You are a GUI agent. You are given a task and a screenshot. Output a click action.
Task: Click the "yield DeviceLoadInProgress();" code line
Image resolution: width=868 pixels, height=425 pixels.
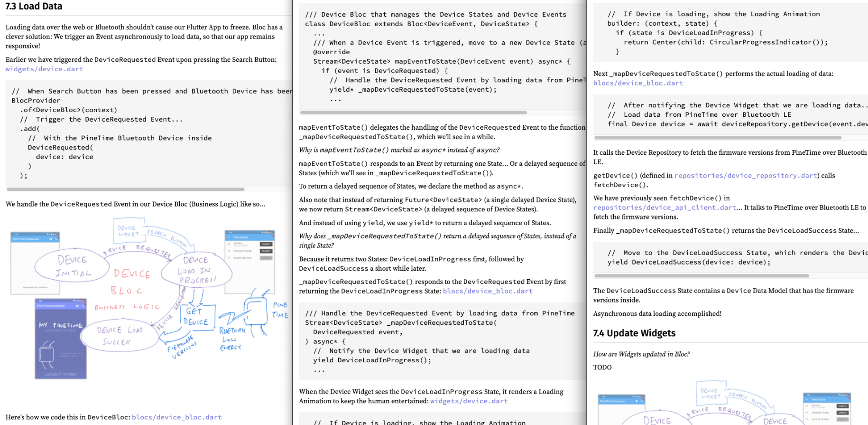pos(372,360)
